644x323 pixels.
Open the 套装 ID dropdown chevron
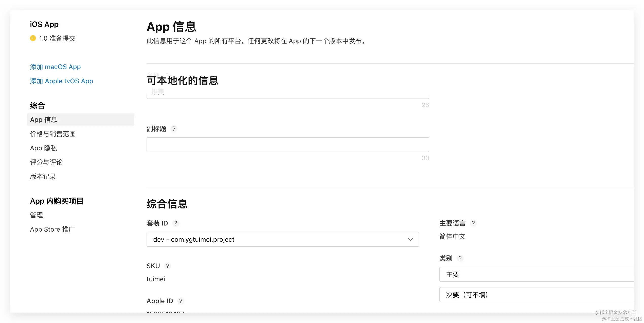pos(410,239)
